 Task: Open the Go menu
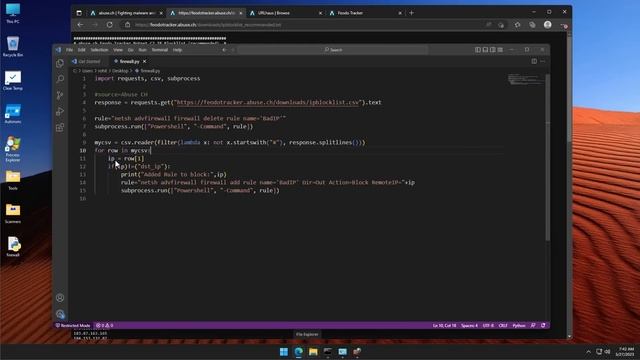pyautogui.click(x=131, y=50)
